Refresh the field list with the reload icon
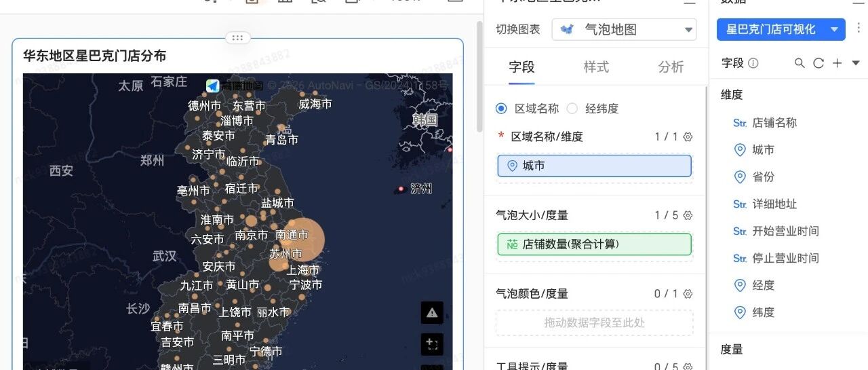 coord(818,63)
